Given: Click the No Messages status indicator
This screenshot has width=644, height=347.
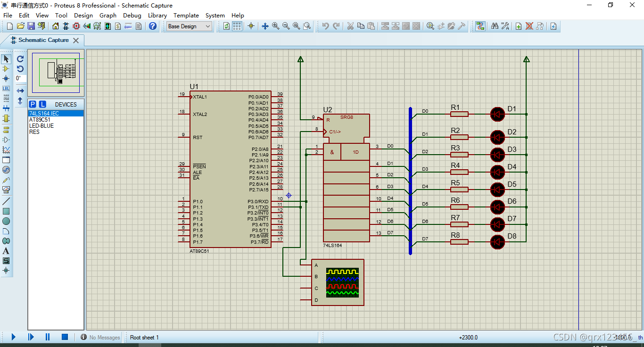Looking at the screenshot, I should 100,338.
